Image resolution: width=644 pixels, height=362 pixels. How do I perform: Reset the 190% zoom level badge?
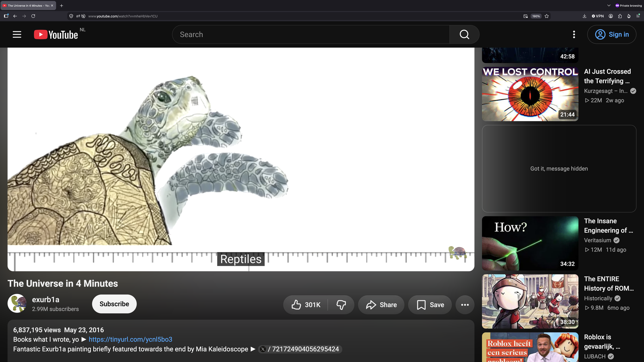click(x=536, y=16)
